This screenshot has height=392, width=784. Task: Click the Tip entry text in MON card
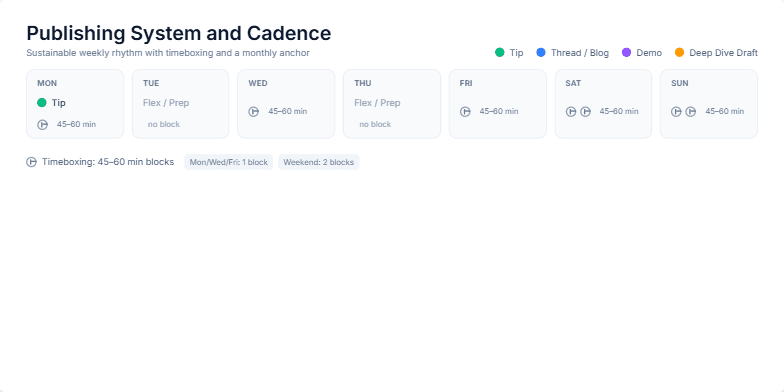(58, 102)
